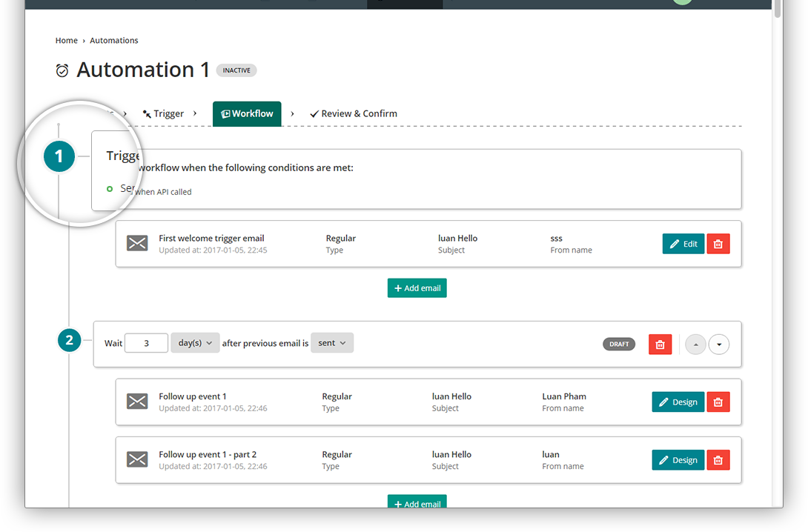
Task: Click the INACTIVE status badge
Action: tap(236, 70)
